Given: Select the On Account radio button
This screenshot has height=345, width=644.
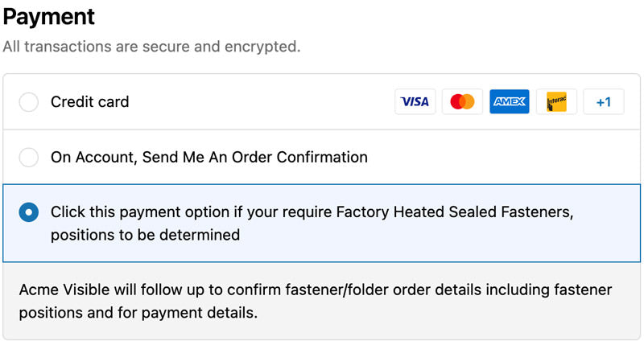Looking at the screenshot, I should [29, 158].
